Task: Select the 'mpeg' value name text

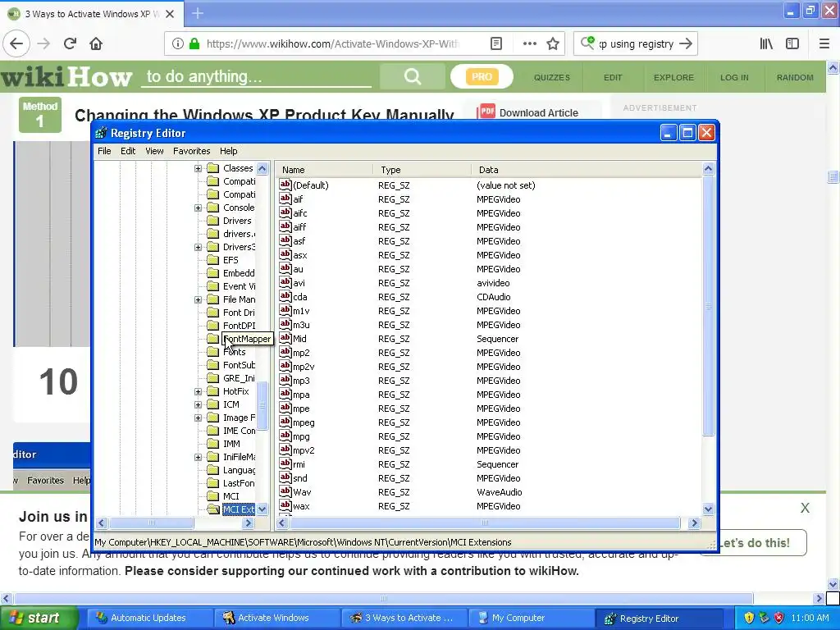Action: [x=304, y=422]
